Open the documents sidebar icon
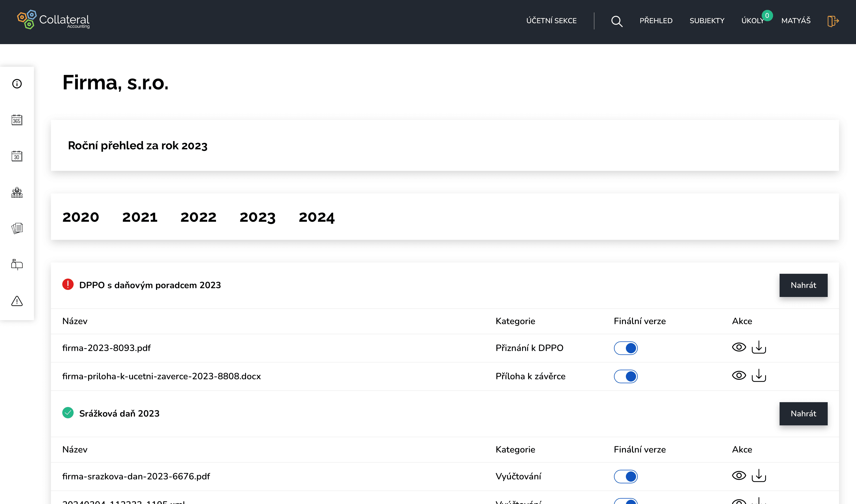856x504 pixels. tap(17, 229)
